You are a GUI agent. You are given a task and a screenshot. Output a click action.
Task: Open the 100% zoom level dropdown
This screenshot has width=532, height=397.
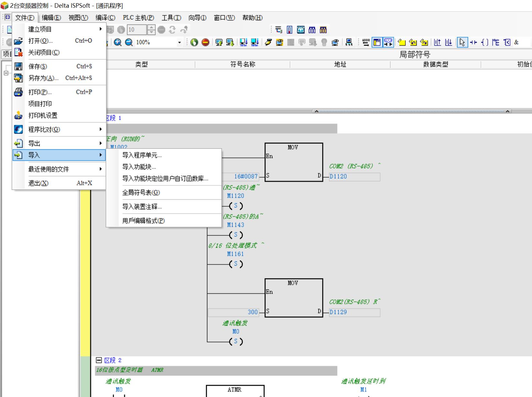point(179,42)
